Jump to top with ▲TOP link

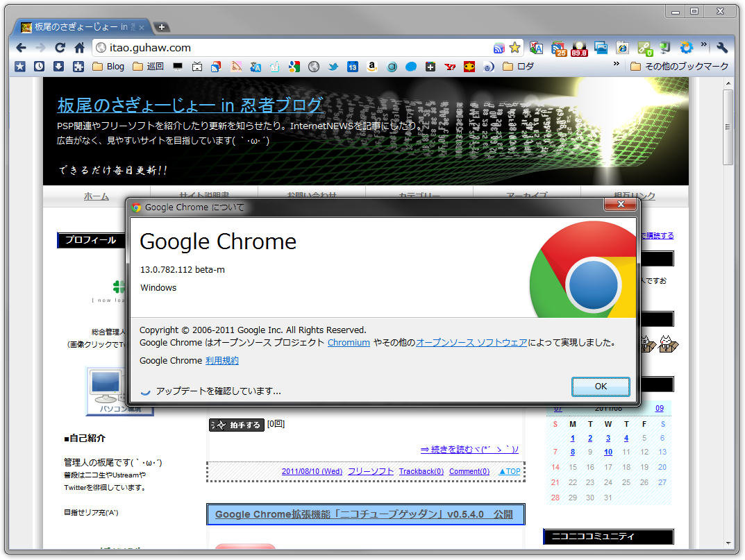pos(510,471)
